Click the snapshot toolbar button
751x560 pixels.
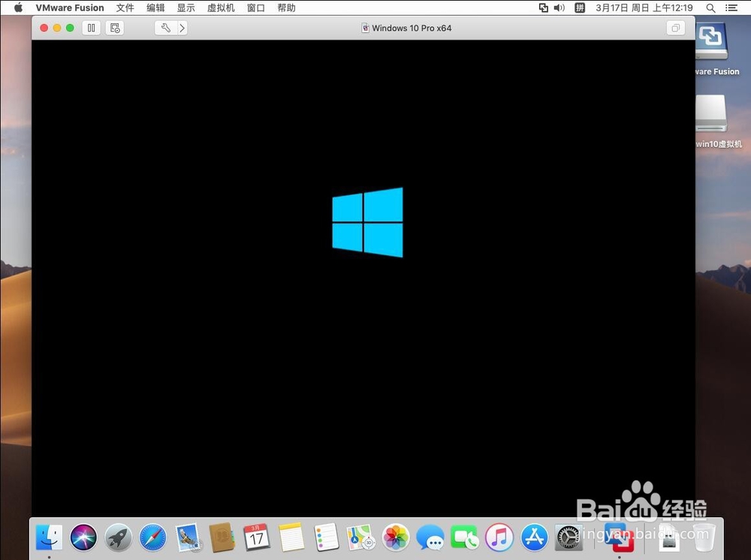(115, 28)
